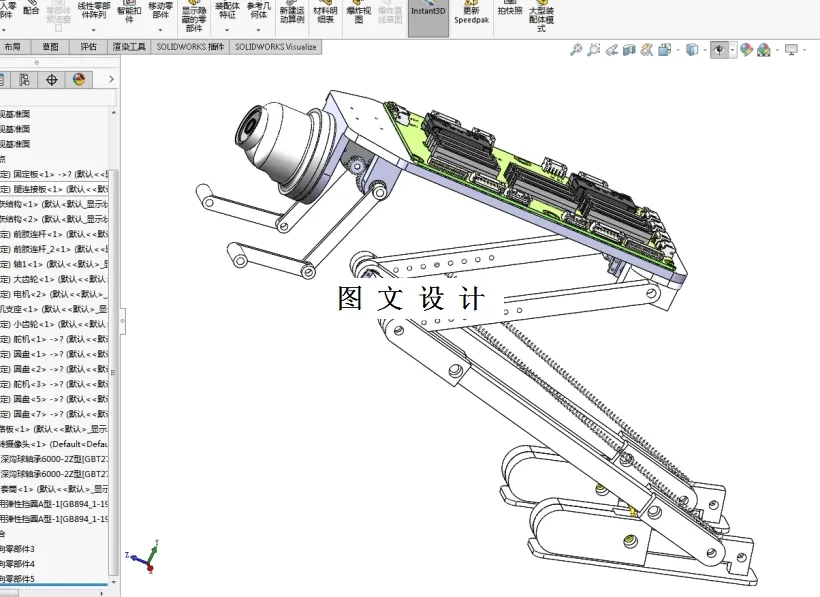The width and height of the screenshot is (820, 597).
Task: Open the hide/show items dropdown
Action: (732, 48)
